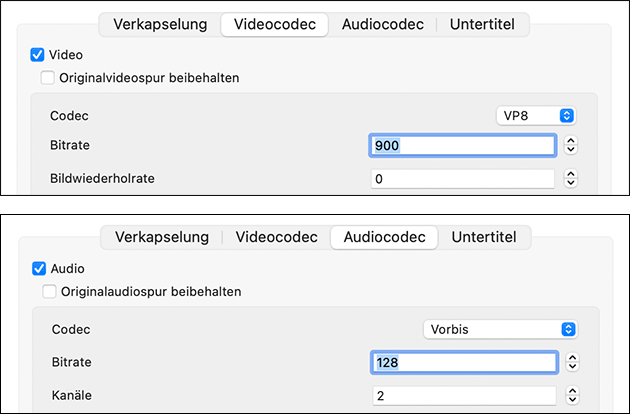Click the audio Bitrate field showing 128
630x414 pixels.
click(x=462, y=362)
